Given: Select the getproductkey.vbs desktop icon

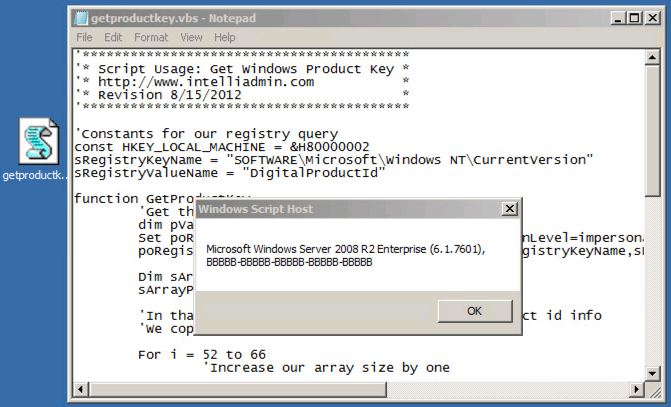Looking at the screenshot, I should click(x=39, y=141).
